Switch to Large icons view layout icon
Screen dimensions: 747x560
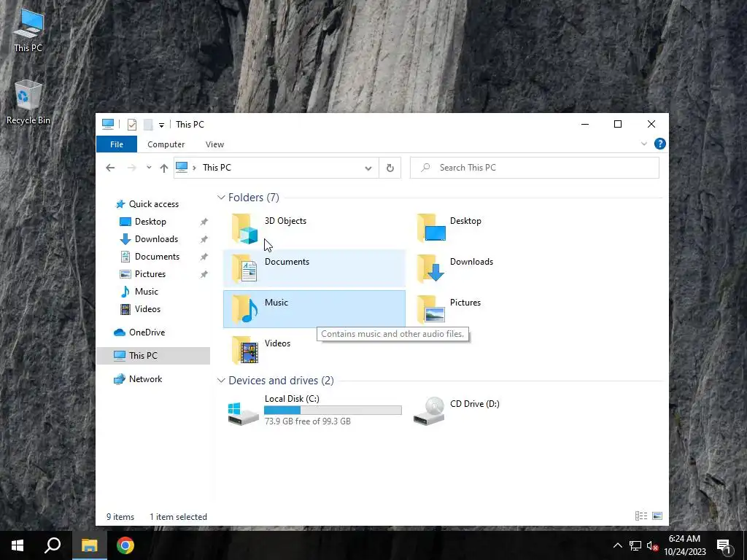657,516
